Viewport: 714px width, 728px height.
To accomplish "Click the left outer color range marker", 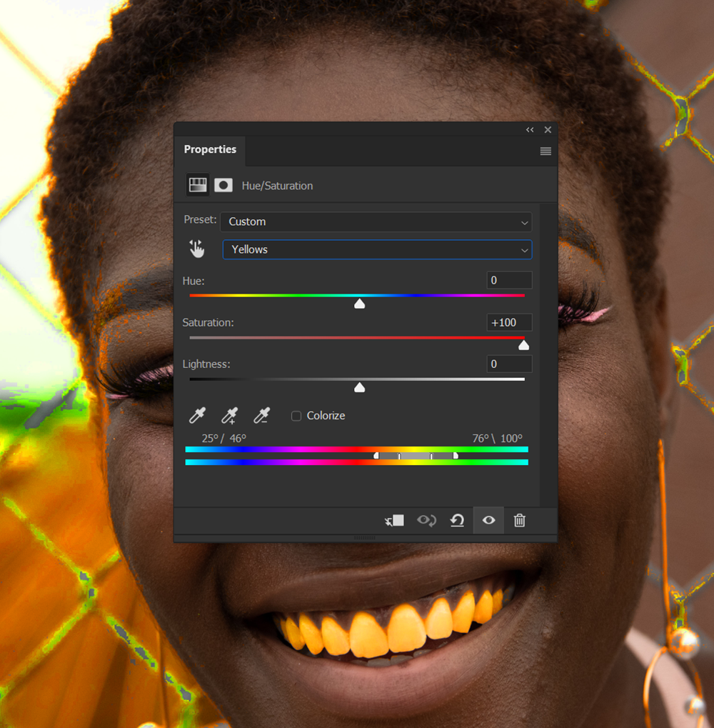I will pos(376,456).
